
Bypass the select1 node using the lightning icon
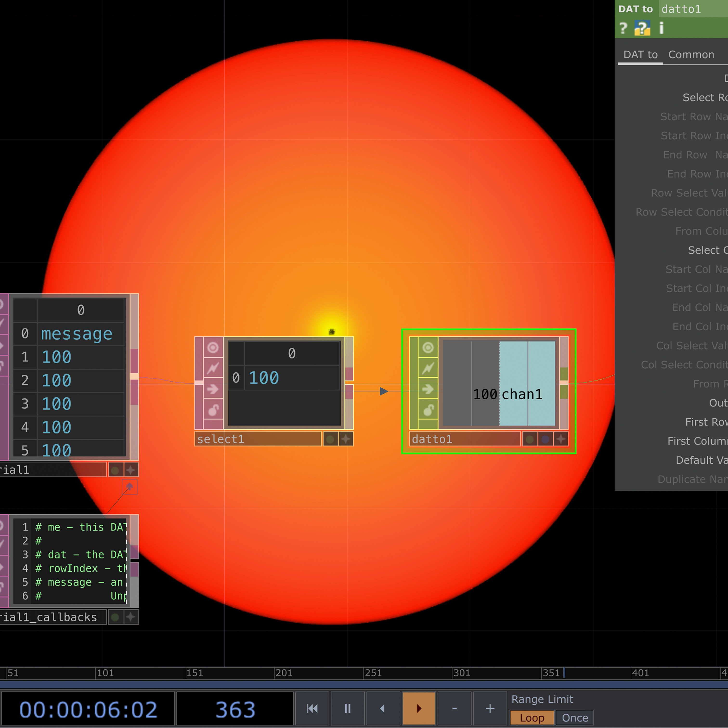213,368
